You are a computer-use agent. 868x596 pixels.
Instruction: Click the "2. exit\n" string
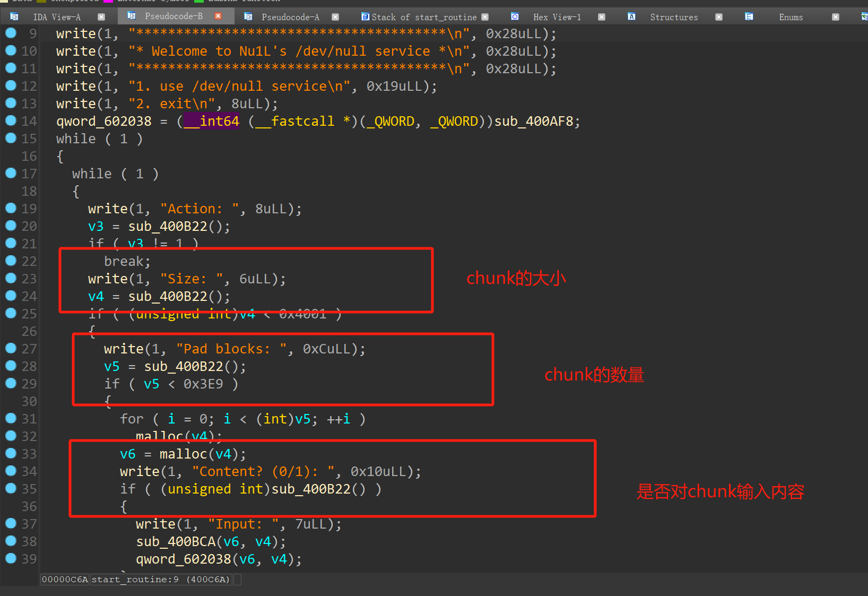172,104
